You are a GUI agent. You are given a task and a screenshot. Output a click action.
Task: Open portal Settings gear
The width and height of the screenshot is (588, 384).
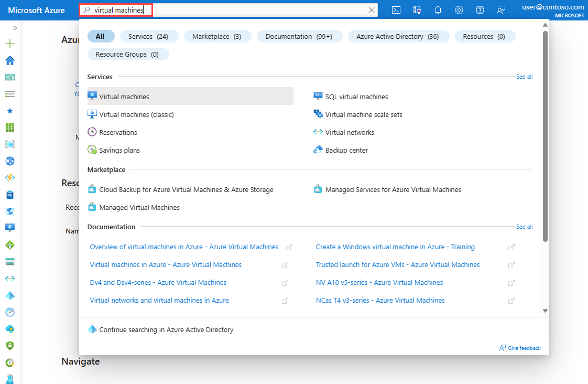coord(459,10)
